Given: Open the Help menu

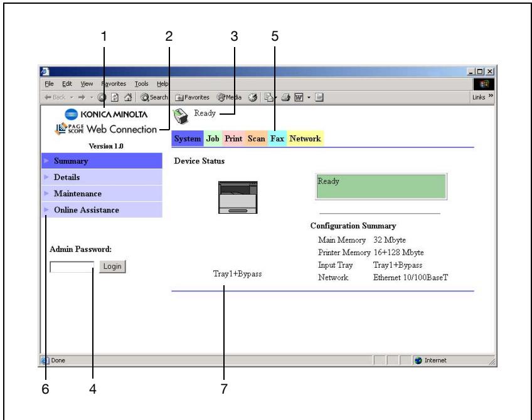Looking at the screenshot, I should coord(162,84).
